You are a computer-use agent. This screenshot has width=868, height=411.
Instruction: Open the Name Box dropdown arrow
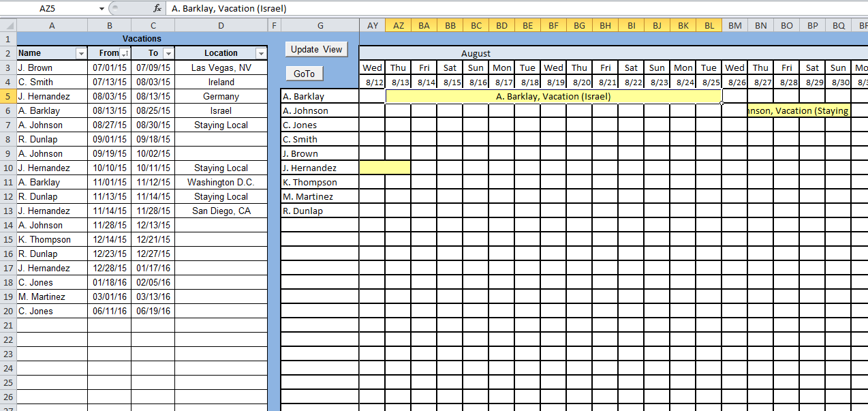pyautogui.click(x=101, y=9)
